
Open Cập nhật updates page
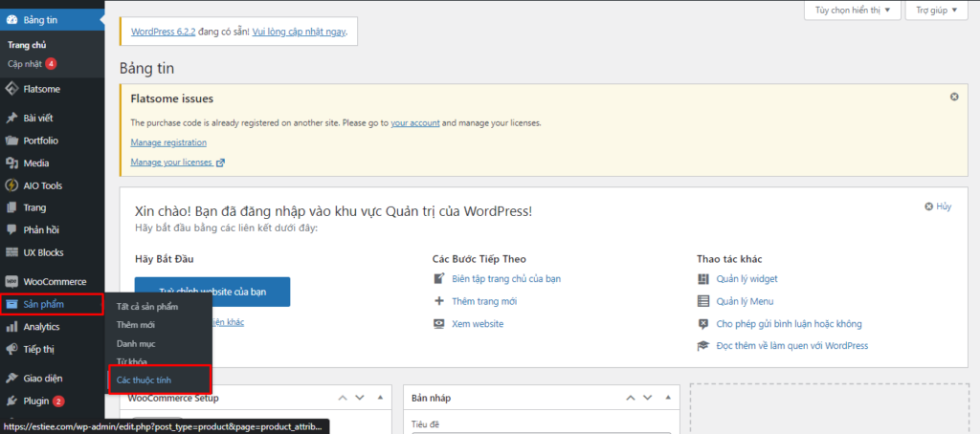tap(24, 64)
